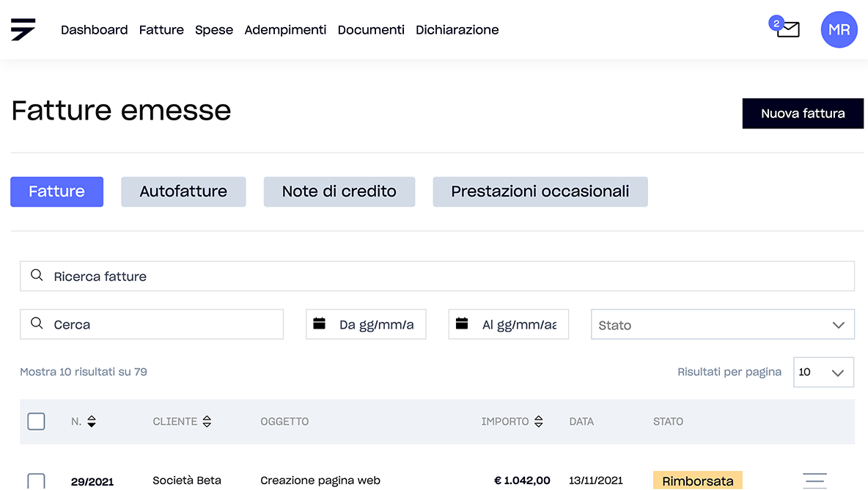Expand the Stato filter dropdown
868x490 pixels.
722,325
